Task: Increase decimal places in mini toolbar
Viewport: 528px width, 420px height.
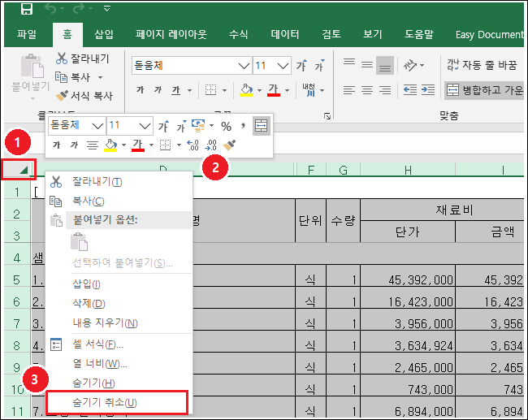Action: pos(193,145)
